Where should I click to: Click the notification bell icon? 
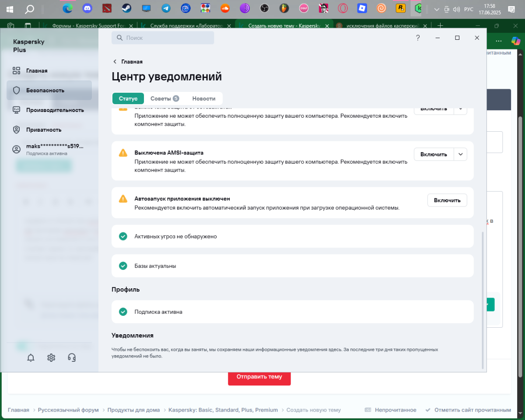click(31, 357)
